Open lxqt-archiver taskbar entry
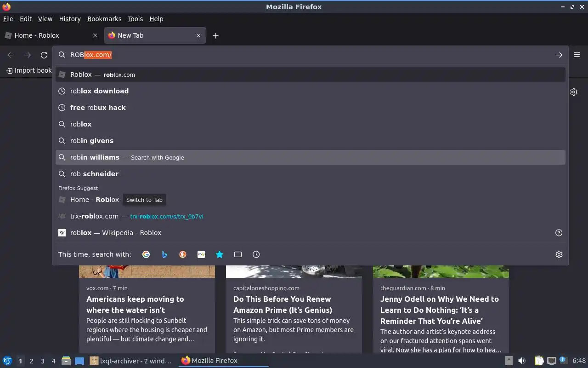The image size is (588, 368). click(131, 361)
